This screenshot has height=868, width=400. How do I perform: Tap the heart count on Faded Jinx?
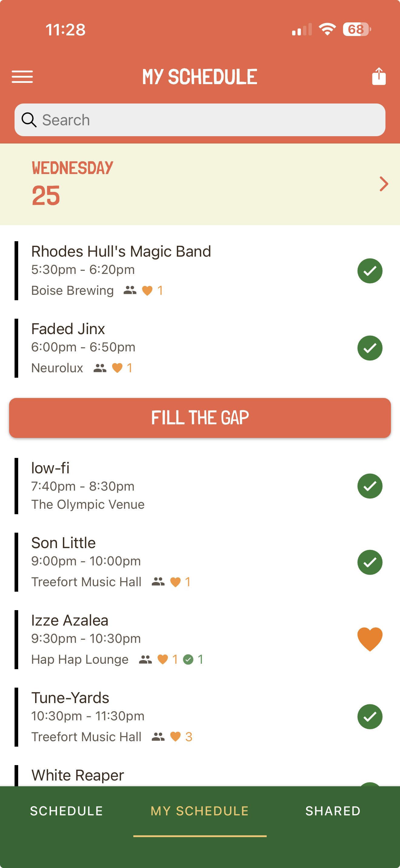pos(122,368)
